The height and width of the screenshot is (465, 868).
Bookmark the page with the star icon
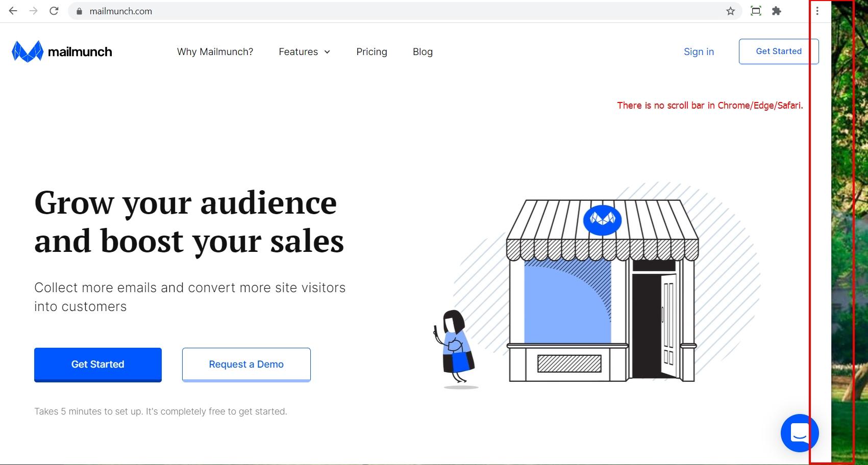click(x=731, y=11)
